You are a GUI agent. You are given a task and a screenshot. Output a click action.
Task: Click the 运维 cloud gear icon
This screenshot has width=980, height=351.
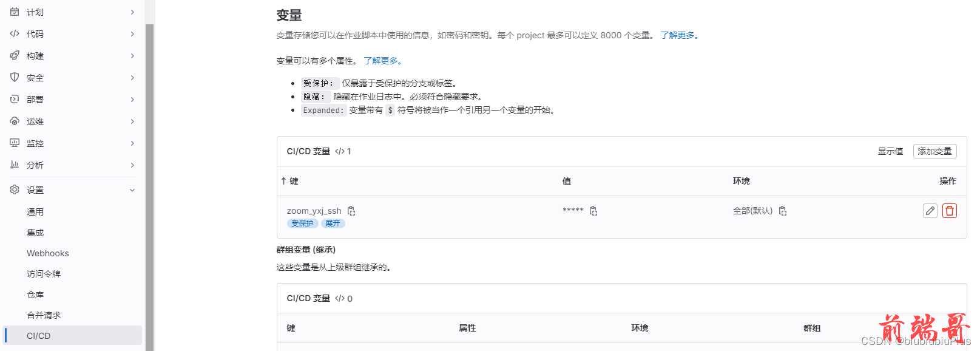click(x=15, y=121)
